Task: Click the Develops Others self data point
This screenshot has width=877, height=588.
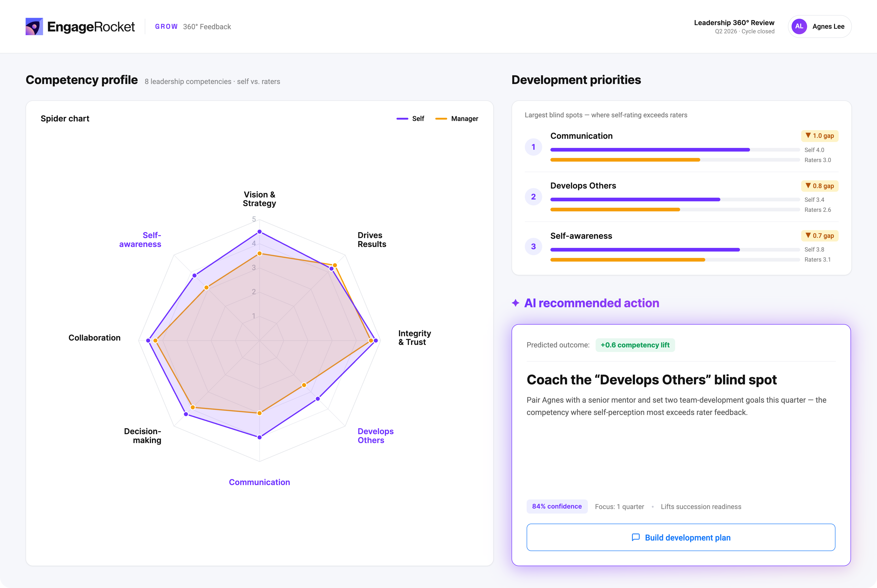Action: point(318,399)
